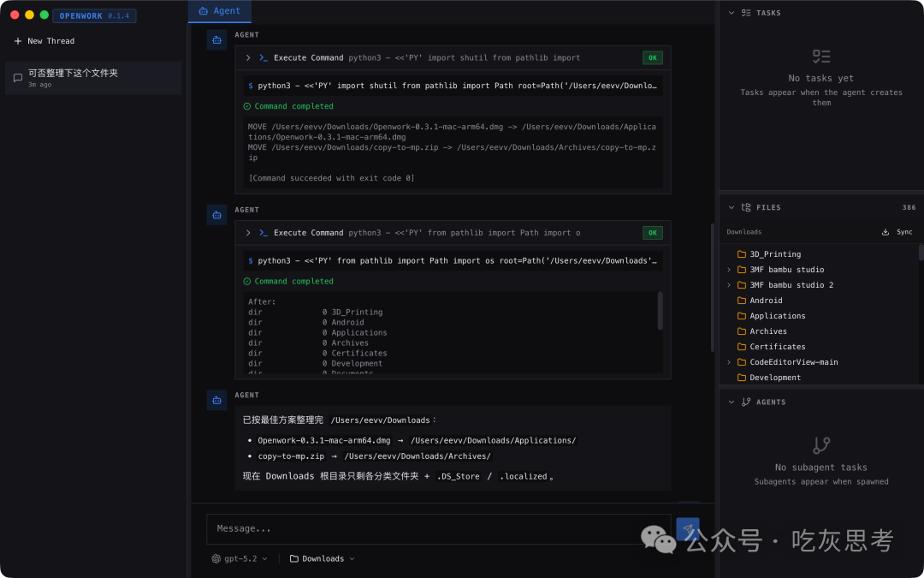924x578 pixels.
Task: Click terminal icon of the 'from pathlib' command
Action: click(x=264, y=233)
